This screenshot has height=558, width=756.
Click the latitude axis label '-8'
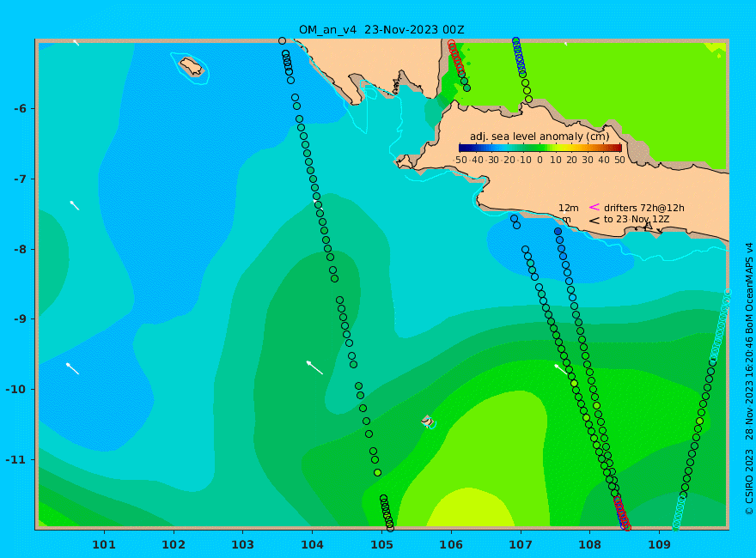20,249
